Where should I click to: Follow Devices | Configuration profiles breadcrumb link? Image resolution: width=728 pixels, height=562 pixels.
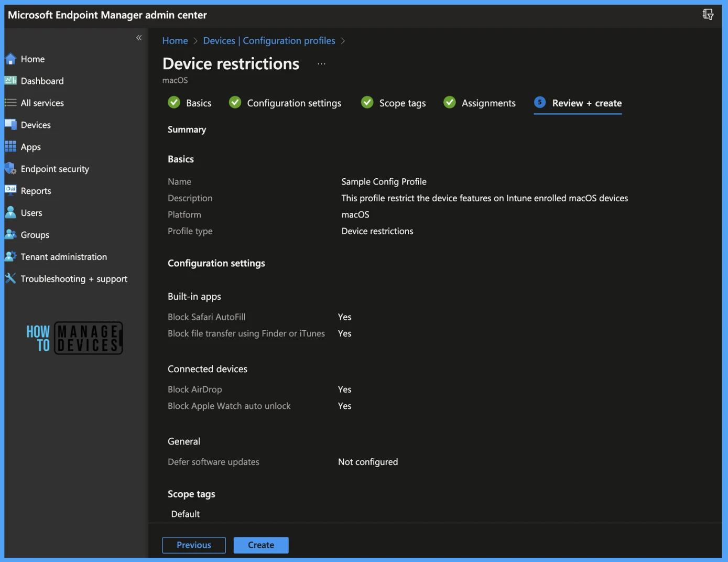click(269, 41)
